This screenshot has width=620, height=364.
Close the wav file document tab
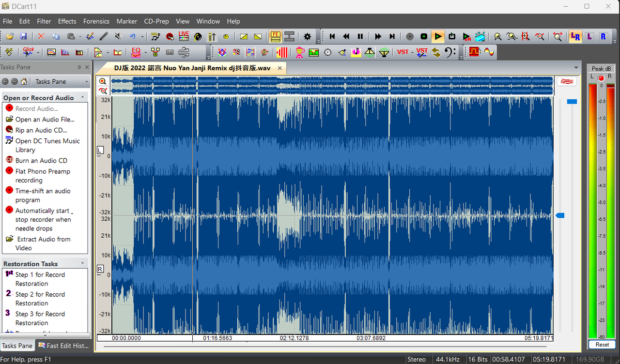pos(280,68)
